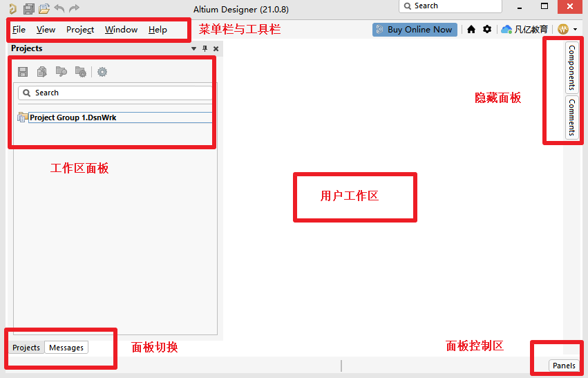The width and height of the screenshot is (588, 378).
Task: Click the Redo arrow icon
Action: [x=74, y=8]
